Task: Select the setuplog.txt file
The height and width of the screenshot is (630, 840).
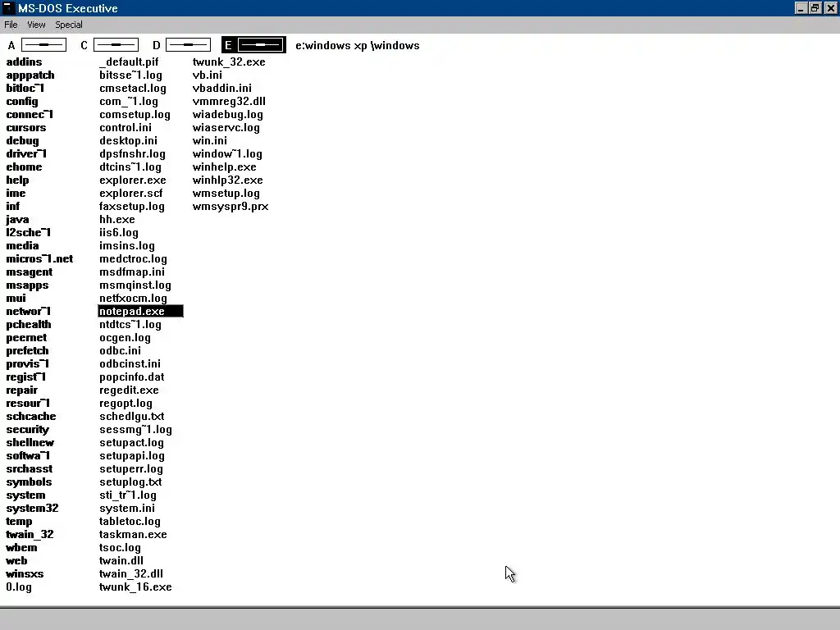Action: (130, 482)
